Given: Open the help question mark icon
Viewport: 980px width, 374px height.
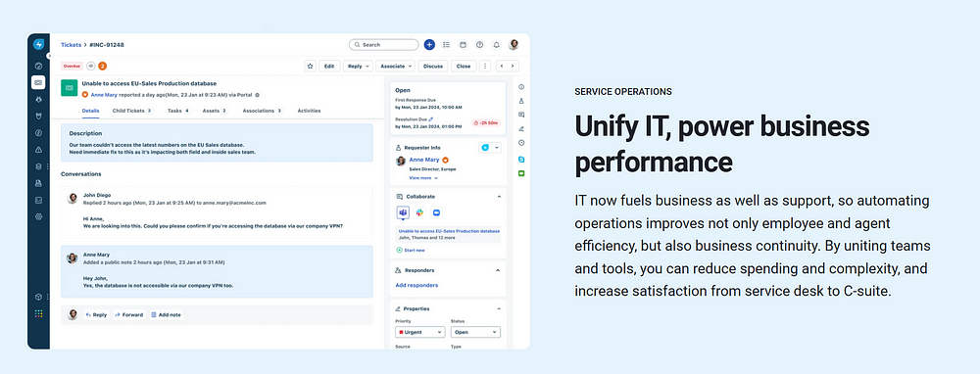Looking at the screenshot, I should coord(480,44).
